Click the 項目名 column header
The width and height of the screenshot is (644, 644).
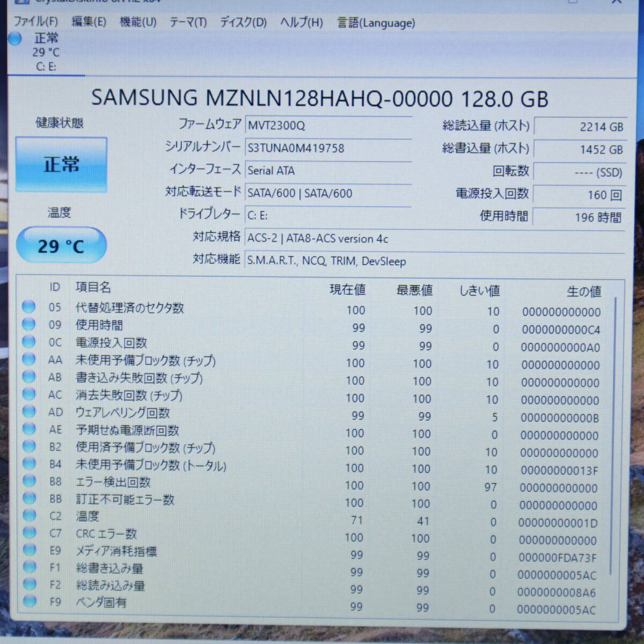(x=93, y=288)
